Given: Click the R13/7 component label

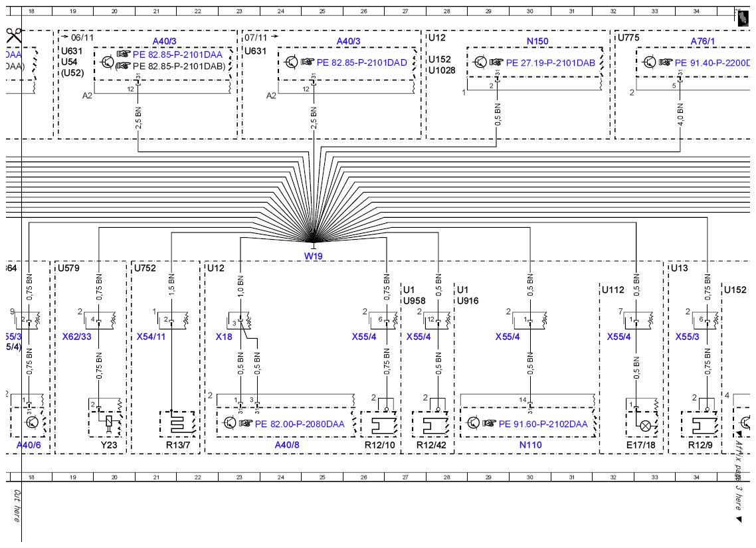Looking at the screenshot, I should tap(178, 445).
